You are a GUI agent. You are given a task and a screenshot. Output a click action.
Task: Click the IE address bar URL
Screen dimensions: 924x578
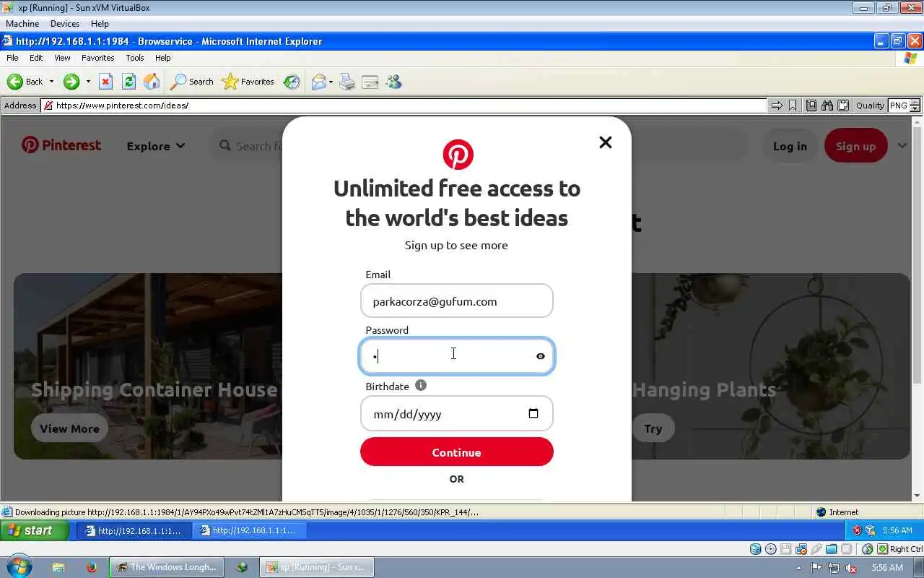(404, 105)
